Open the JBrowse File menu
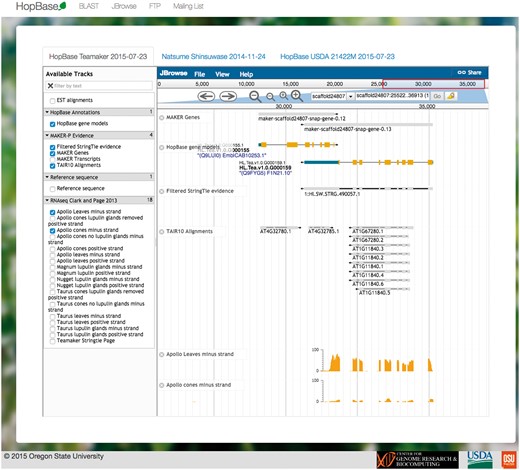This screenshot has width=520, height=470. (200, 74)
